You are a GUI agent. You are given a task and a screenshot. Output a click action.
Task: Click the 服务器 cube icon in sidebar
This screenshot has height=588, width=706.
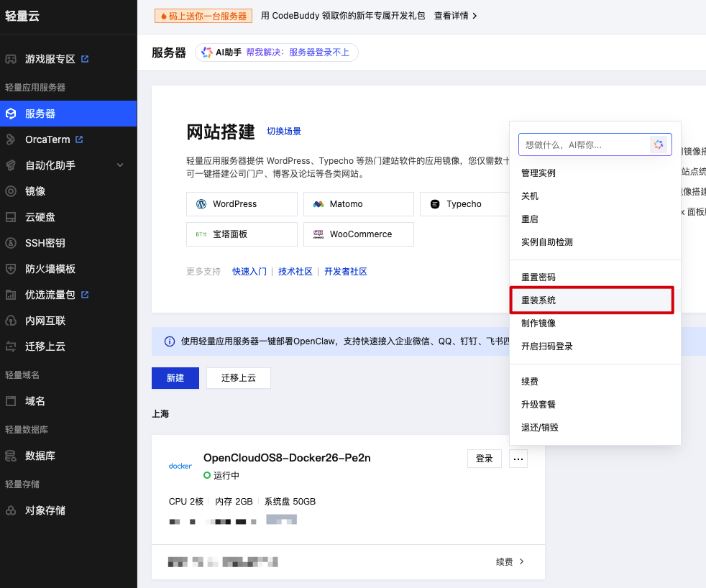point(11,114)
